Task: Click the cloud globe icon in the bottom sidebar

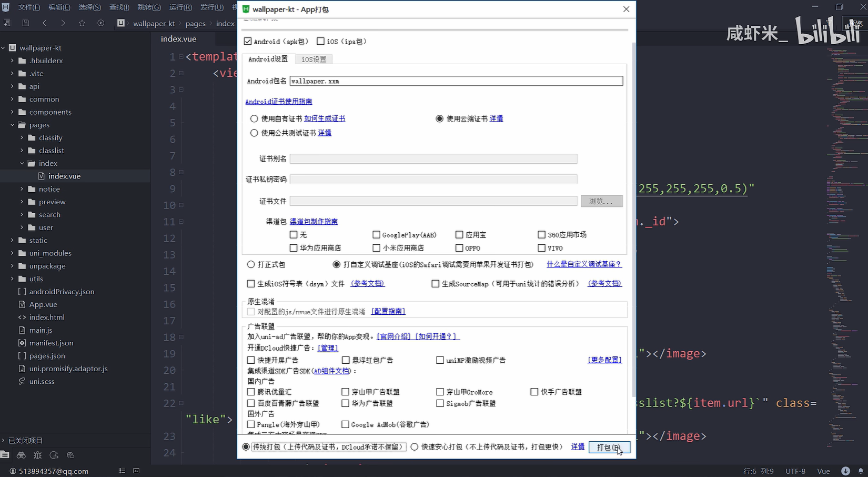Action: click(70, 455)
